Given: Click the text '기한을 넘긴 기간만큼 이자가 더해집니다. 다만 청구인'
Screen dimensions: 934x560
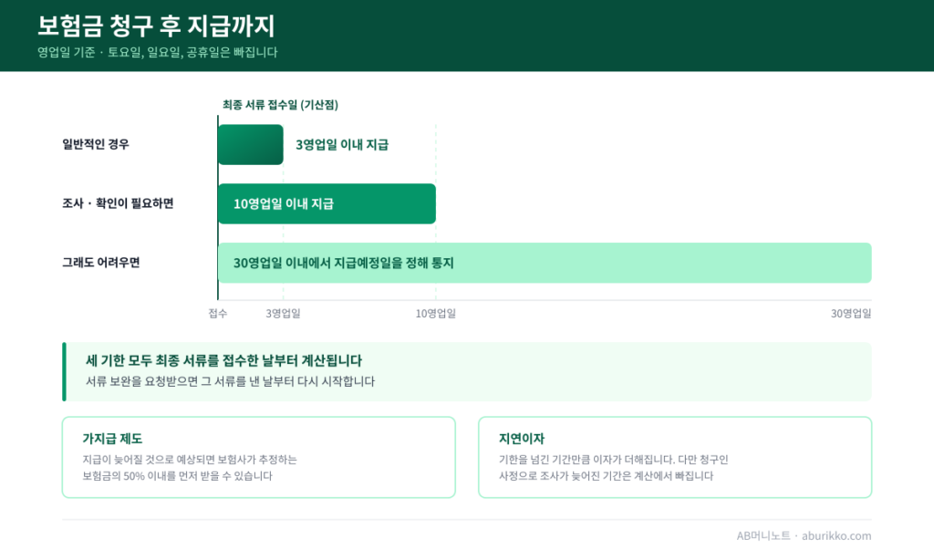Looking at the screenshot, I should pyautogui.click(x=614, y=460).
